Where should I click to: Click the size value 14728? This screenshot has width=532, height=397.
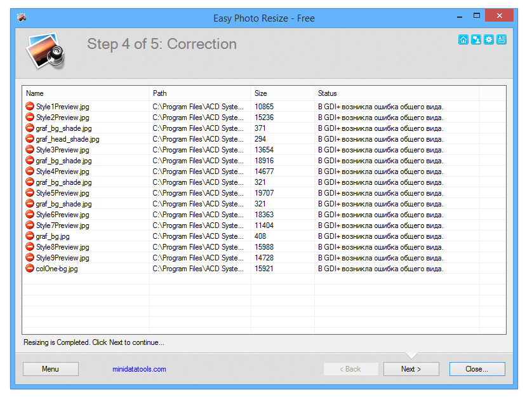coord(264,258)
